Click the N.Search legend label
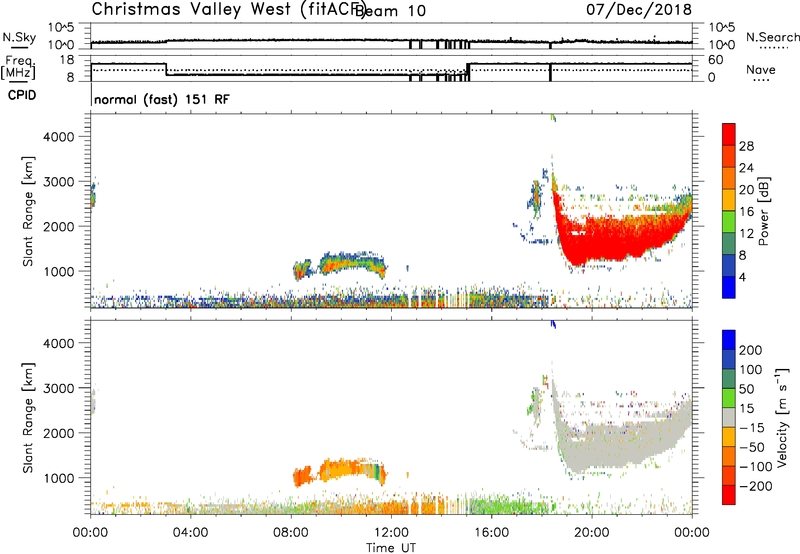 click(772, 37)
